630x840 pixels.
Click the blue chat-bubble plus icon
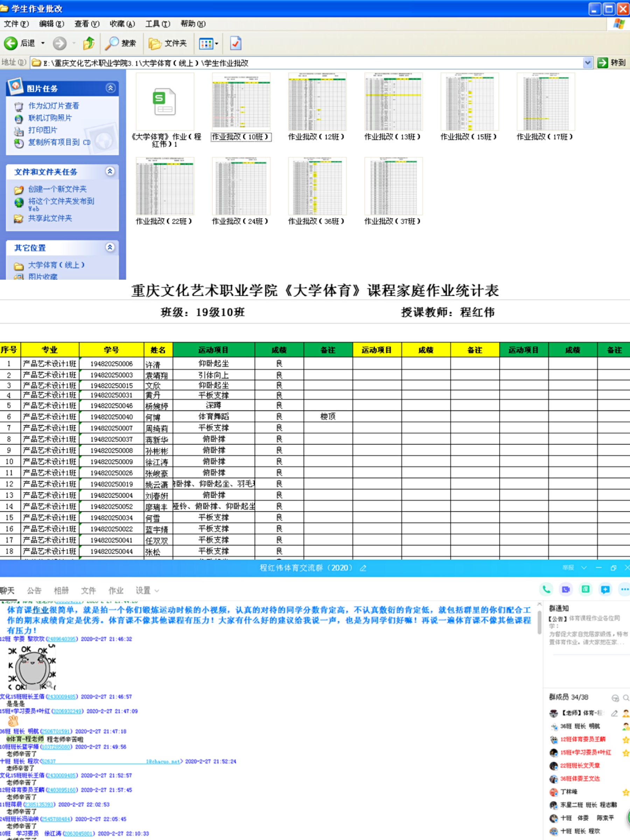[605, 589]
